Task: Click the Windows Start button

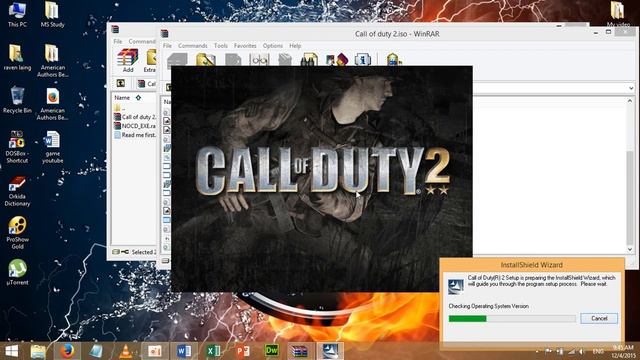Action: (11, 351)
